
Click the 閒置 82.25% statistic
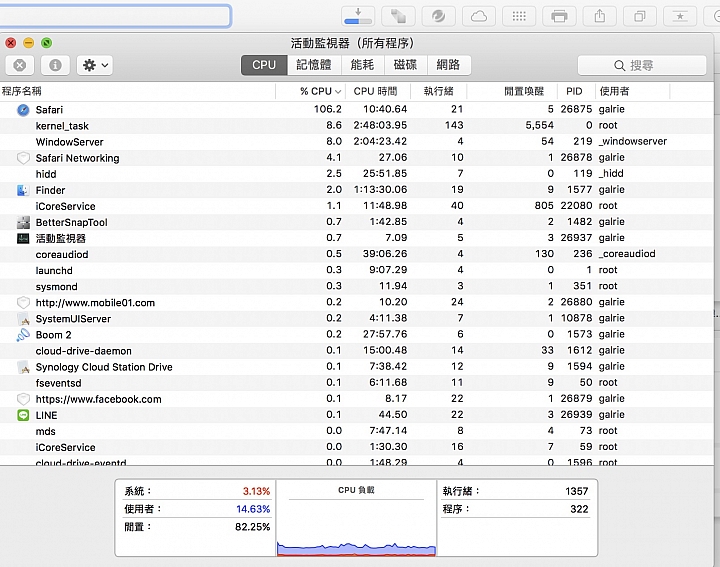coord(197,527)
